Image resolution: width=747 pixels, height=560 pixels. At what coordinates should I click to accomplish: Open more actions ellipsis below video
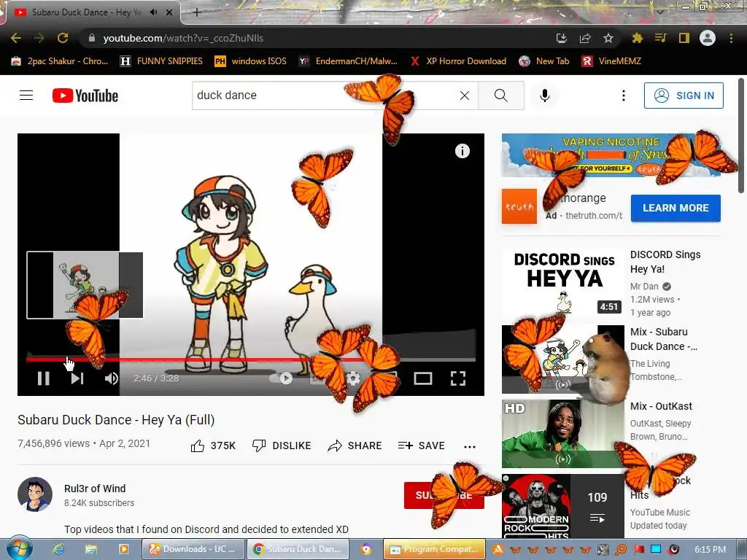click(470, 446)
